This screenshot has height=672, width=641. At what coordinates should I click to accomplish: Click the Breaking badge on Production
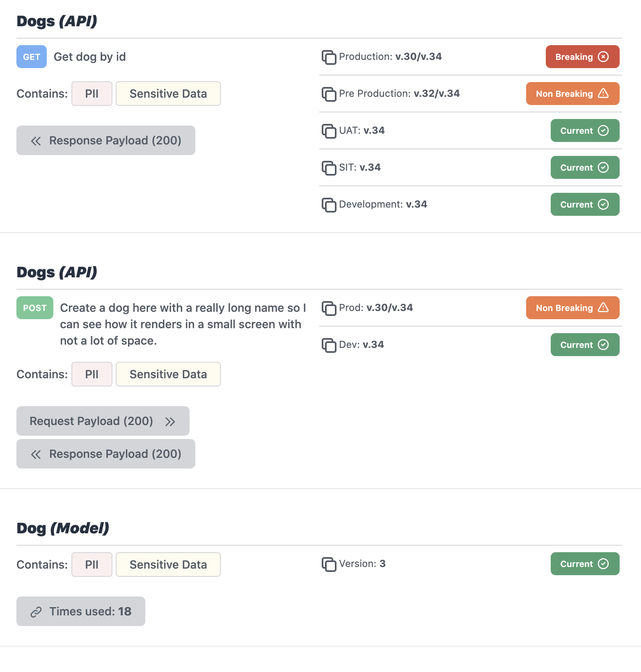(x=582, y=57)
